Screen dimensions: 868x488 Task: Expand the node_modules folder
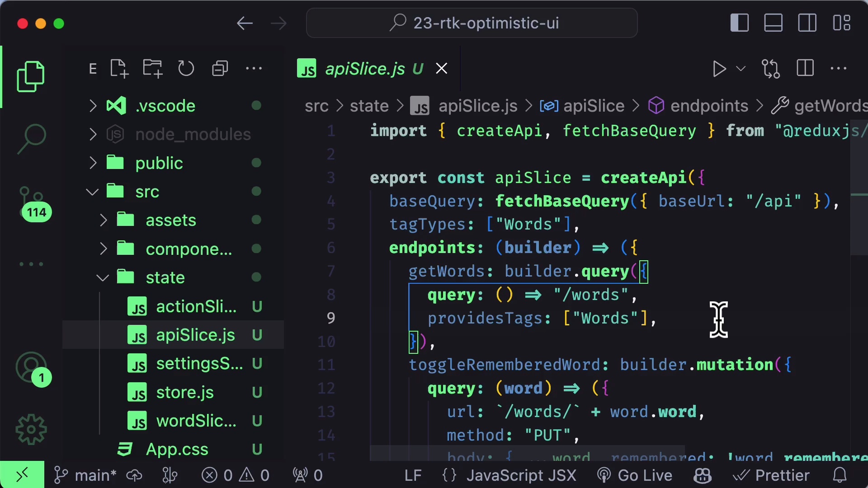(173, 134)
